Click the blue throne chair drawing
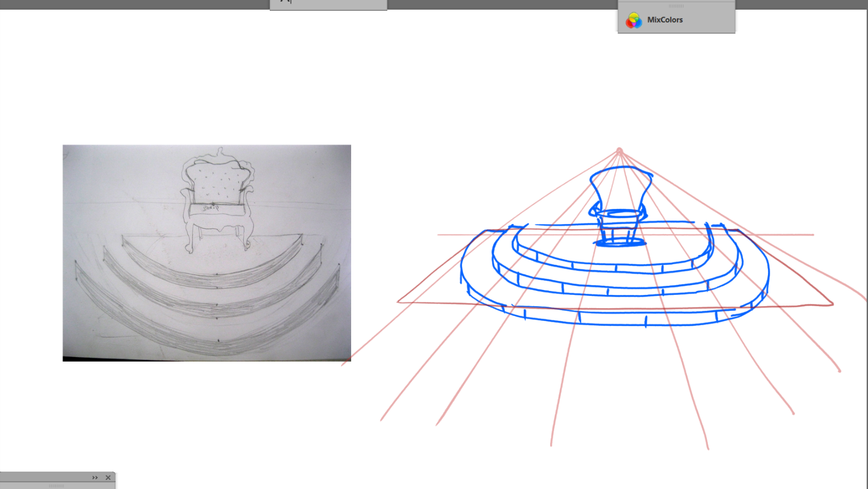This screenshot has width=868, height=489. tap(620, 195)
